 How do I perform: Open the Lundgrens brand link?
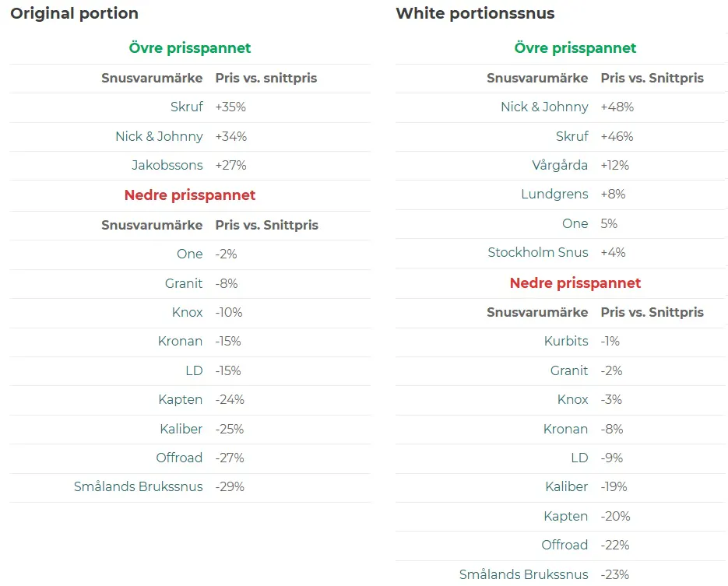pyautogui.click(x=554, y=194)
